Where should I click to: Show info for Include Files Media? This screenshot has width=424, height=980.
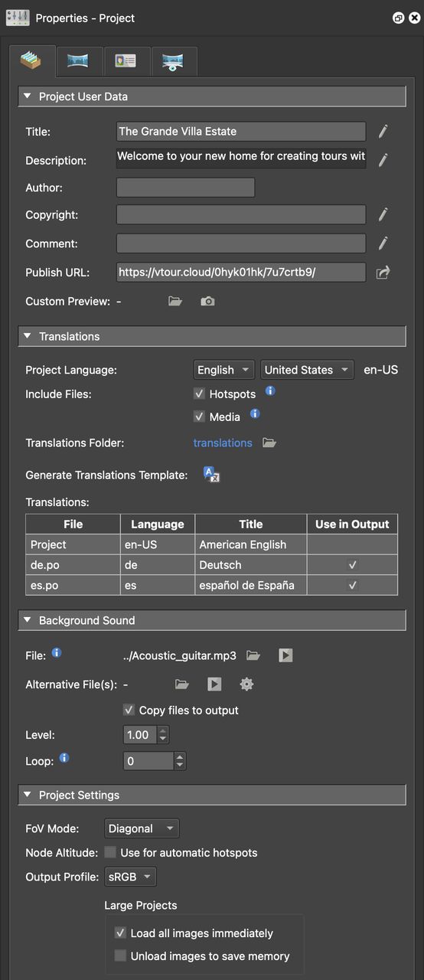point(255,413)
